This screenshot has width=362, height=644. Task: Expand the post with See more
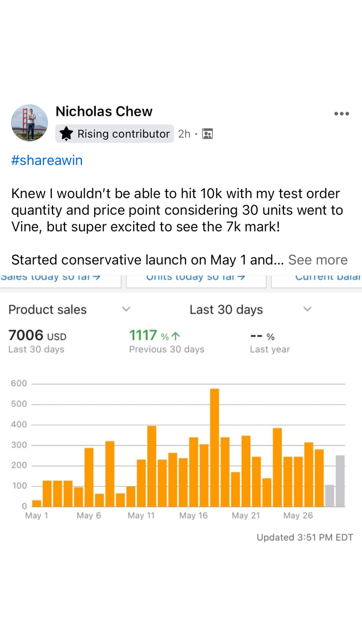tap(318, 260)
